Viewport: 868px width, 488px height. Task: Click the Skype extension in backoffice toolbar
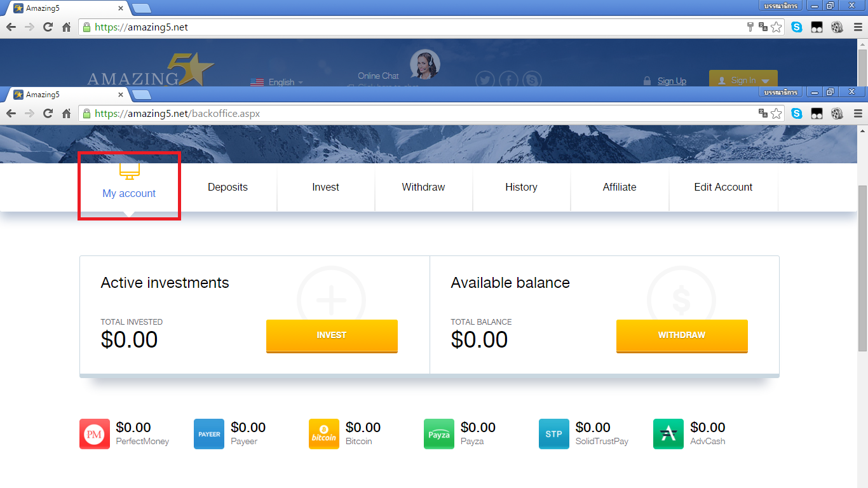point(797,114)
